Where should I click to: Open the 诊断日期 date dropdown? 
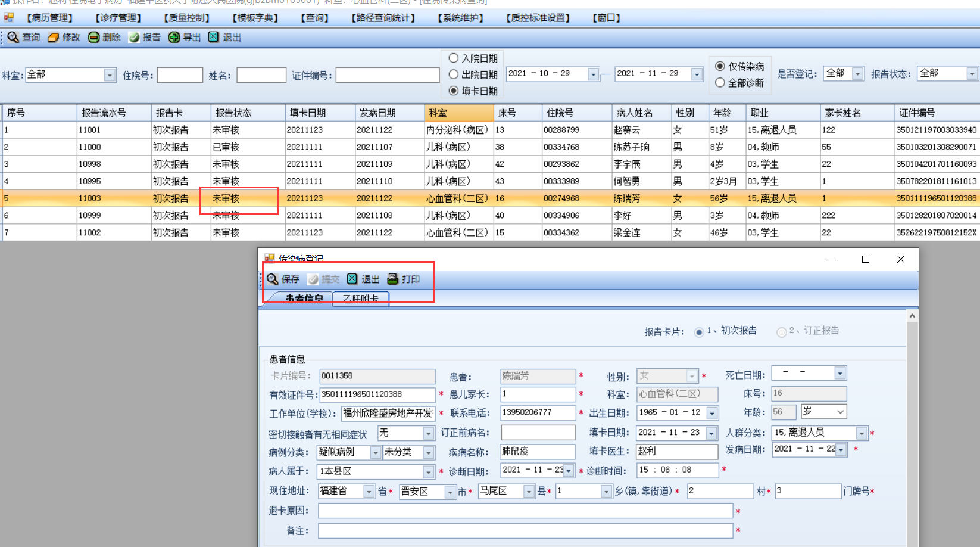pyautogui.click(x=569, y=471)
